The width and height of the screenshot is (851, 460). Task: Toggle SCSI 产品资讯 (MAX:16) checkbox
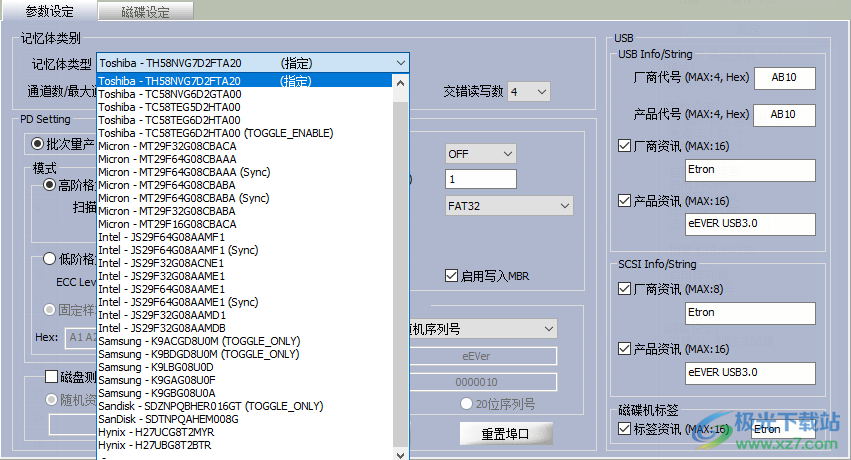click(x=625, y=348)
